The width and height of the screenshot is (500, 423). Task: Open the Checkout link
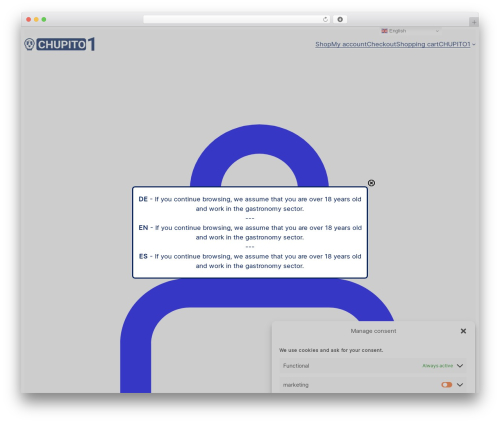[x=381, y=44]
